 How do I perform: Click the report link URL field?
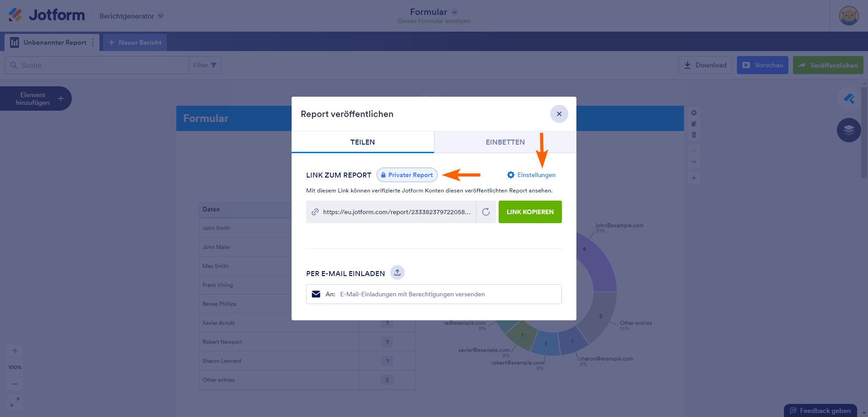[x=391, y=212]
